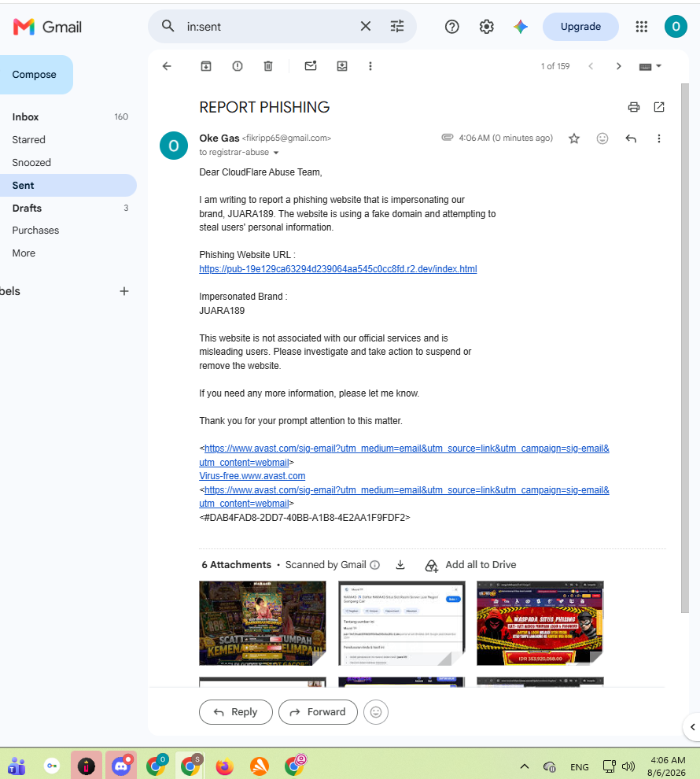Print the whole conversation
Screen dimensions: 700x779
click(x=633, y=107)
